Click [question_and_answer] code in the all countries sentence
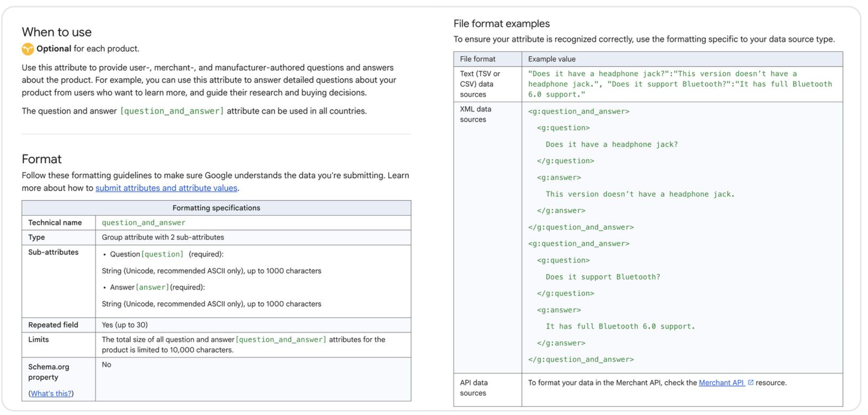Viewport: 868px width, 415px height. pyautogui.click(x=172, y=111)
